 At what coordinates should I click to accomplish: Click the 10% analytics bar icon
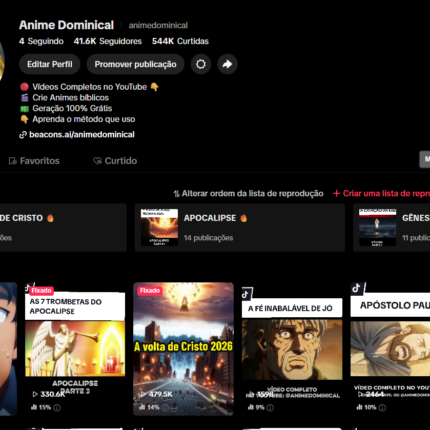pyautogui.click(x=359, y=407)
